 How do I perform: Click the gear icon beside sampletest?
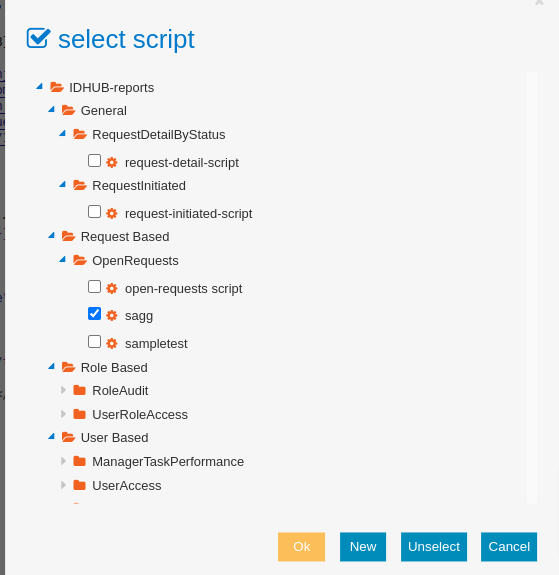pos(112,344)
